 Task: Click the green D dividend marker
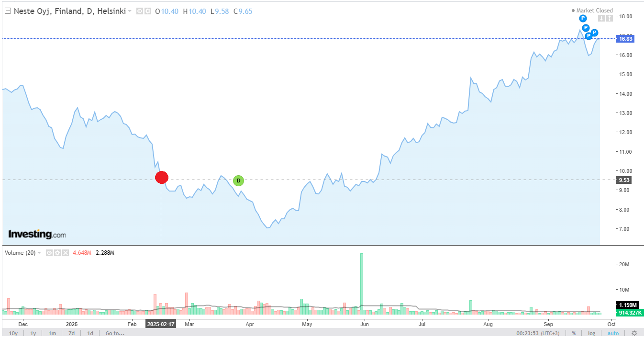click(x=238, y=181)
